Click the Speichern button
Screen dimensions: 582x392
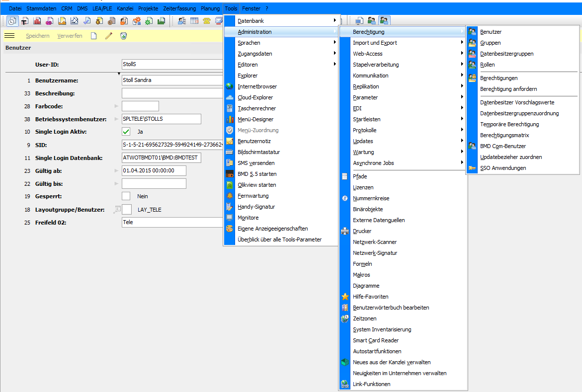[x=37, y=36]
